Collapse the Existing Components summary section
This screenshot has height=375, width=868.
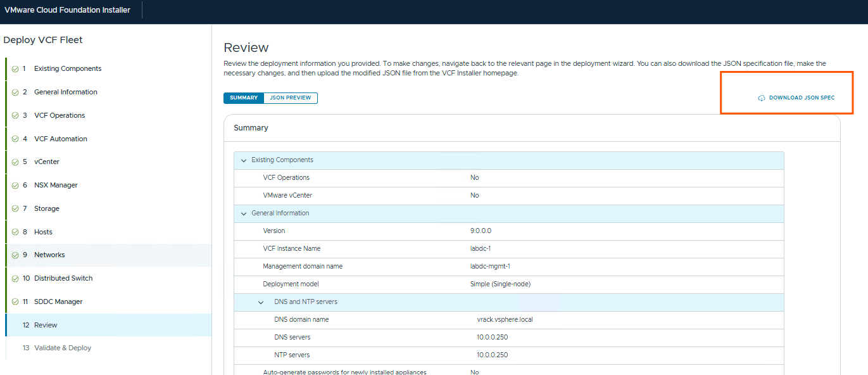244,160
